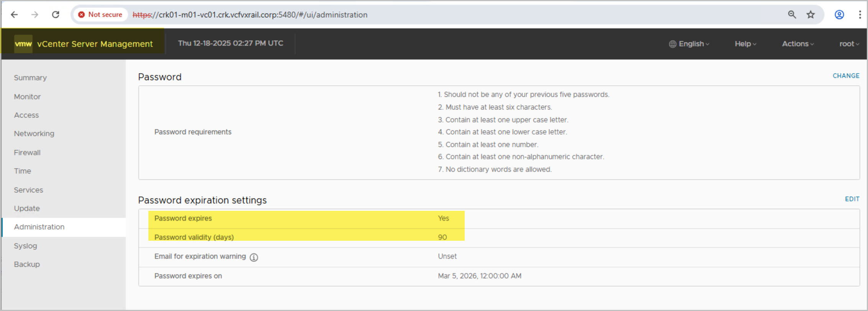Click the browser reload page icon
Image resolution: width=868 pixels, height=311 pixels.
56,15
